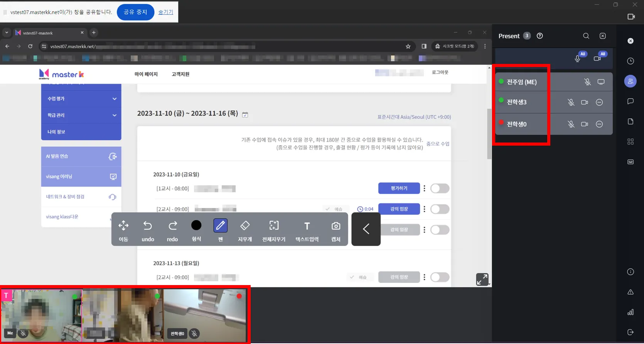Select the Pen drawing tool

click(x=220, y=226)
